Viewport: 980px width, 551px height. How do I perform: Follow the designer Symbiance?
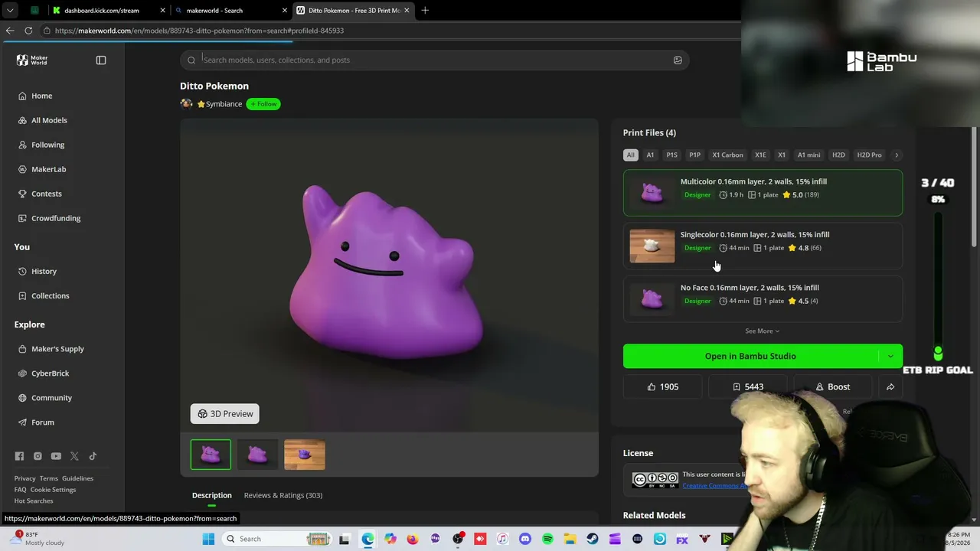pos(263,104)
